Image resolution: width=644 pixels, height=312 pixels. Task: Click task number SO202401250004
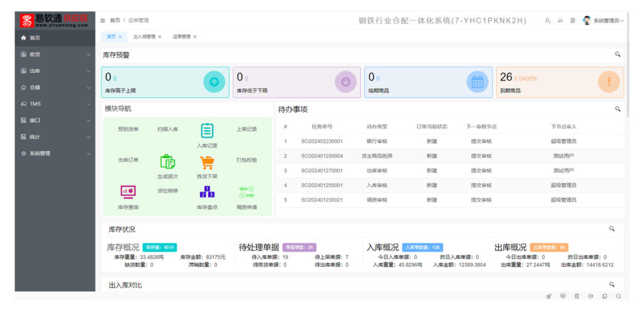(x=321, y=156)
